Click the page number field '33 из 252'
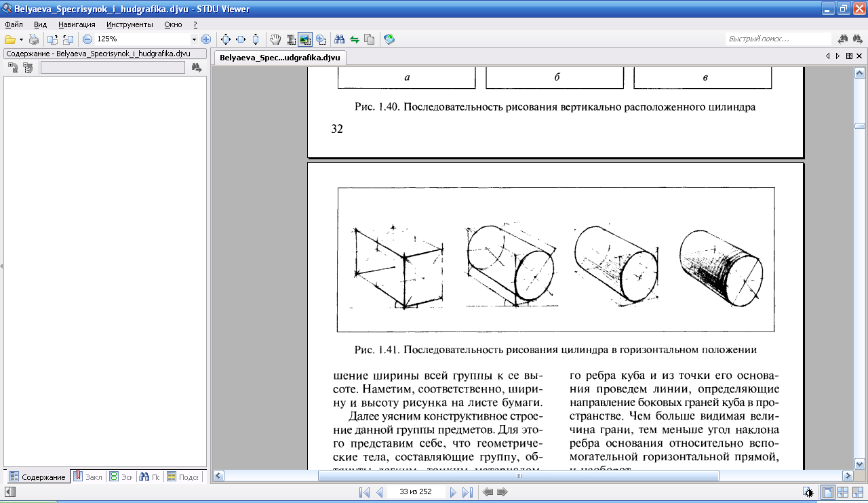Image resolution: width=868 pixels, height=503 pixels. pyautogui.click(x=416, y=492)
